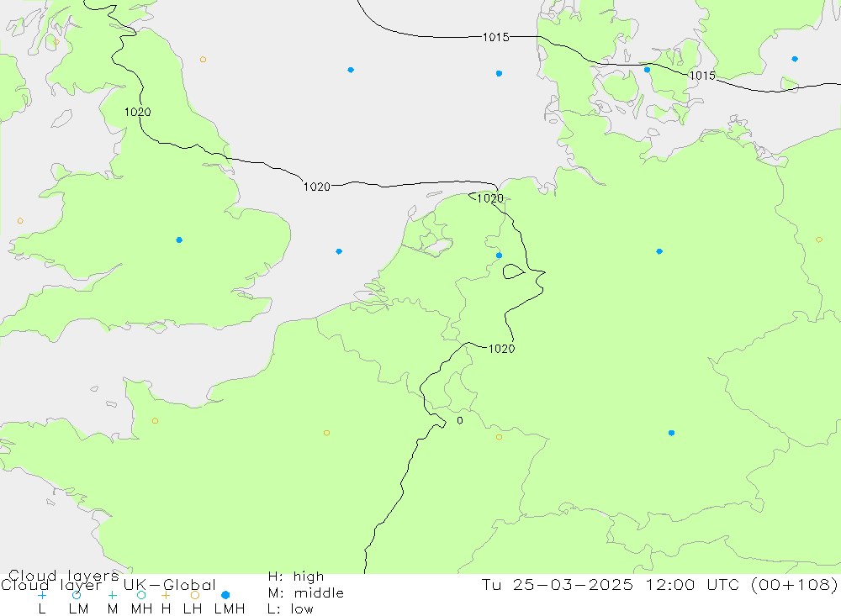Screen dimensions: 841x616
Task: Select the blue cloud dot over southern Sweden
Action: point(795,59)
